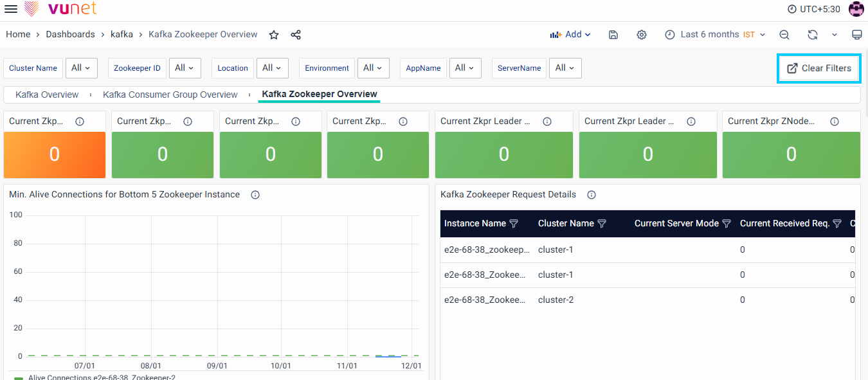Switch to TV display mode icon
The width and height of the screenshot is (868, 380).
click(856, 35)
